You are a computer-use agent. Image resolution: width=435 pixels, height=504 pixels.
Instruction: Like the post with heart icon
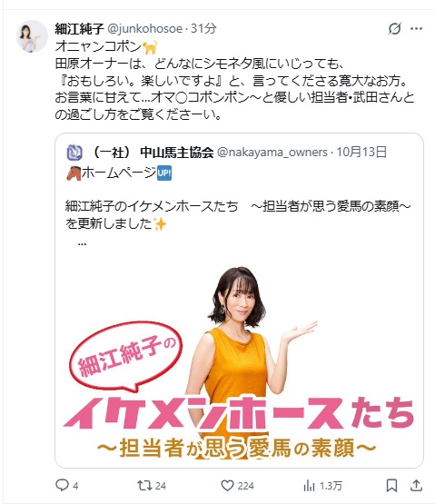[x=227, y=485]
